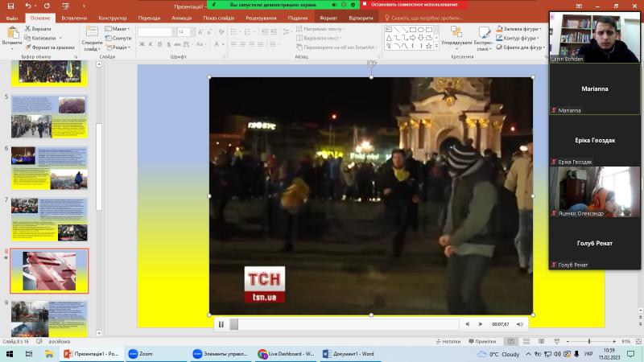Open Примітки comments pane
Viewport: 644px width, 362px height.
pos(482,341)
